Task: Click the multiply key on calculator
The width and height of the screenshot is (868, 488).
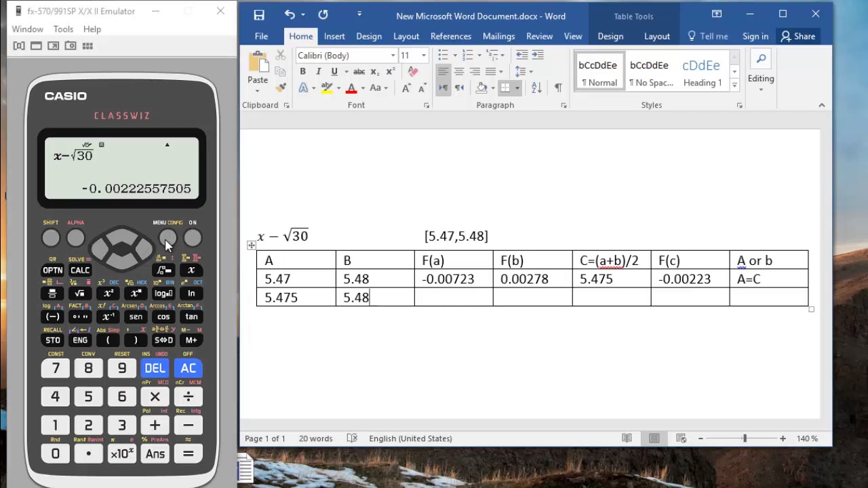Action: point(155,397)
